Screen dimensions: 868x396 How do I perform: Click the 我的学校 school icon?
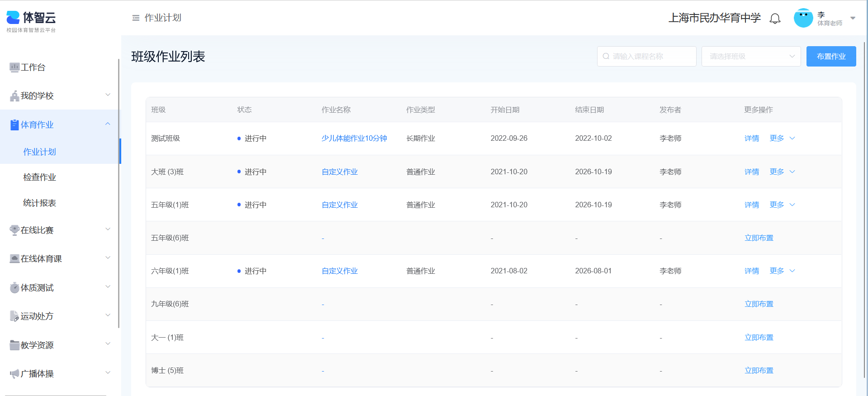14,96
